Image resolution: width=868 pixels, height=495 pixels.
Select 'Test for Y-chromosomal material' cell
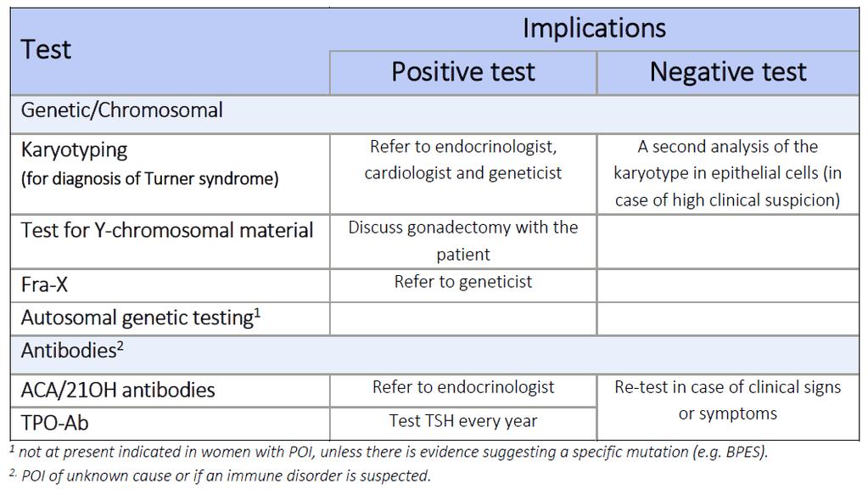pyautogui.click(x=170, y=242)
